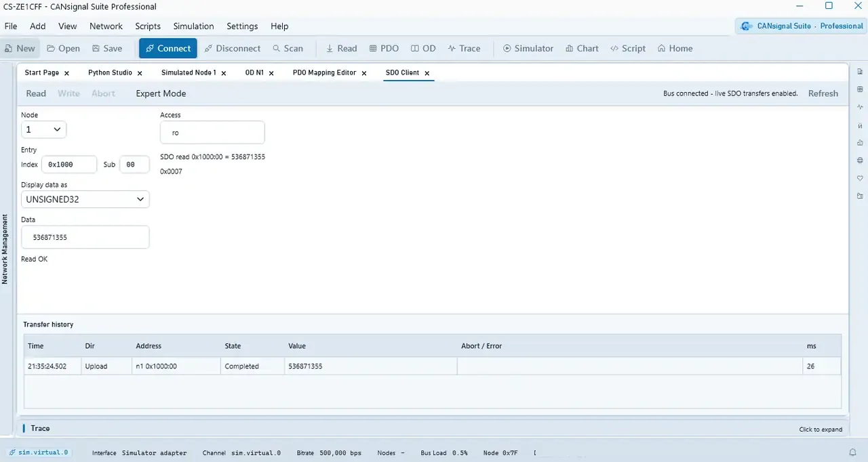Click the Access field showing ro

(x=212, y=133)
